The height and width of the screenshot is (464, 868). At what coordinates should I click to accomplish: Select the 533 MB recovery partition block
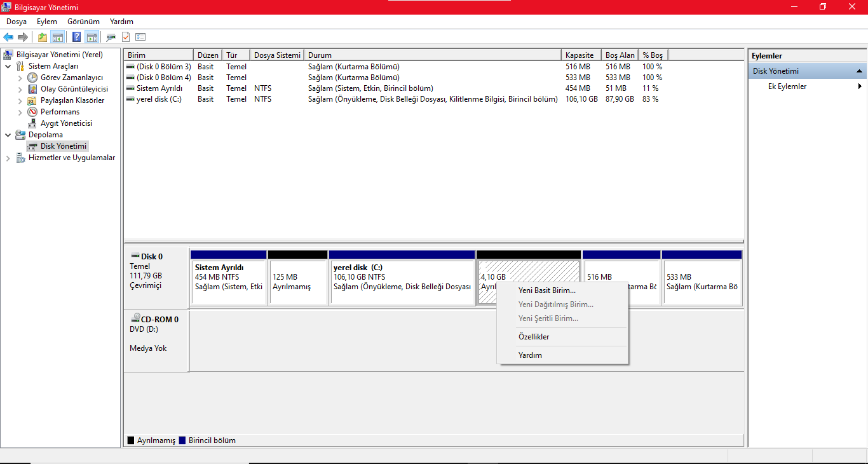[x=702, y=278]
